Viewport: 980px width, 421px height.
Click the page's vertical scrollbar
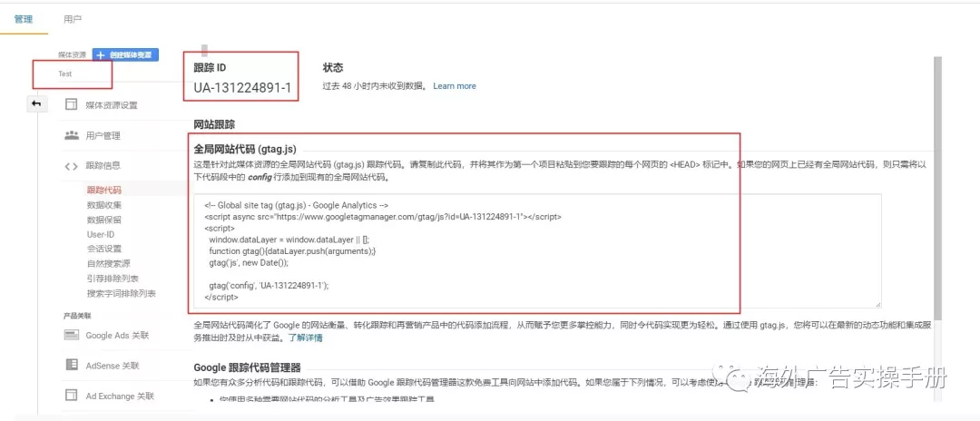pos(937,181)
